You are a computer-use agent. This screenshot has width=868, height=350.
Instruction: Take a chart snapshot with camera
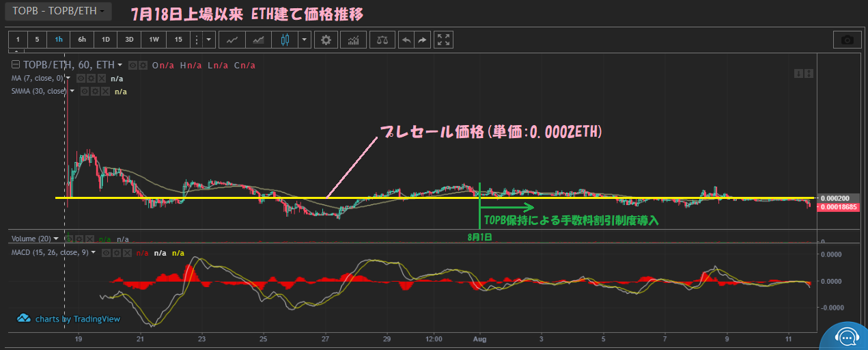coord(848,40)
